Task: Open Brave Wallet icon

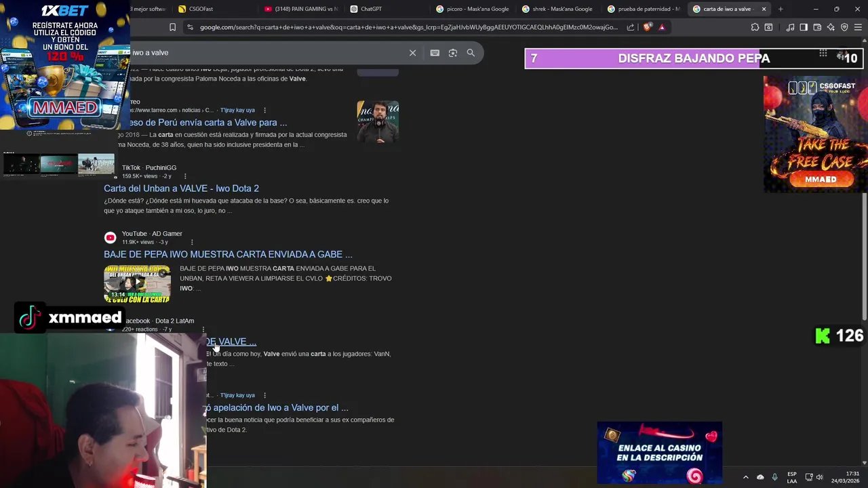Action: coord(817,27)
